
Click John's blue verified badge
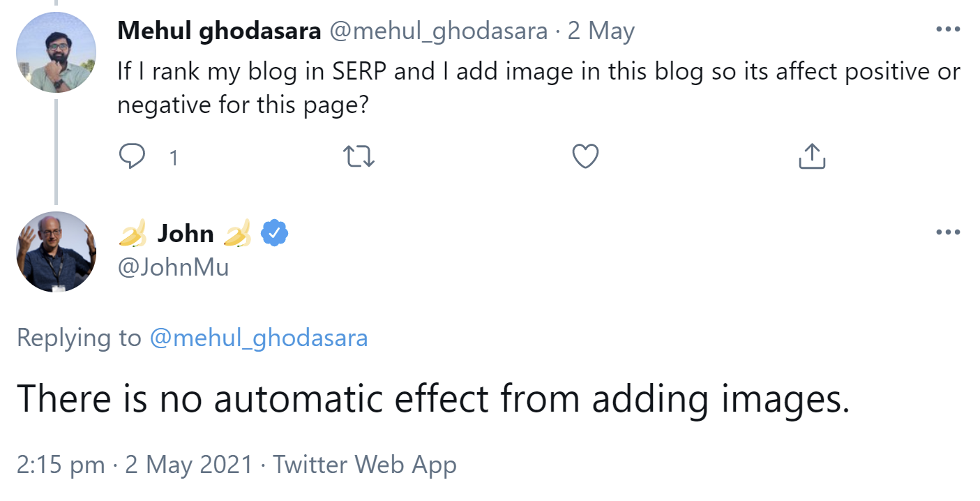(275, 234)
